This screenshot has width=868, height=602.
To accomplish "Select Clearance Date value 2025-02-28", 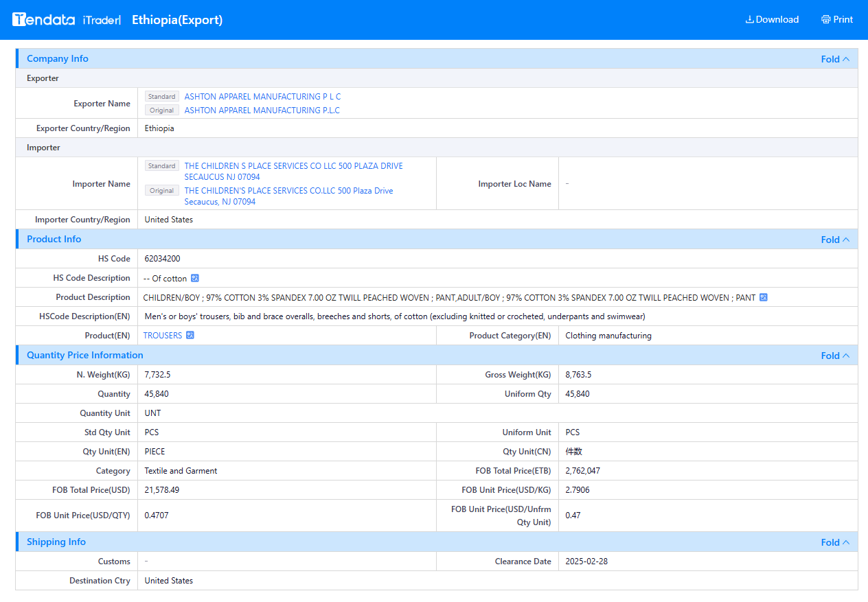I will coord(586,562).
